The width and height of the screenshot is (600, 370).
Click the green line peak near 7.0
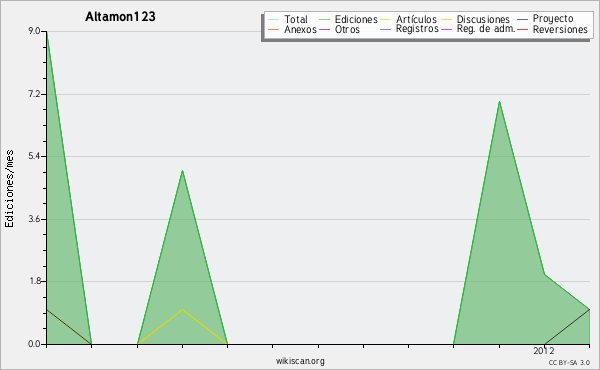point(499,101)
